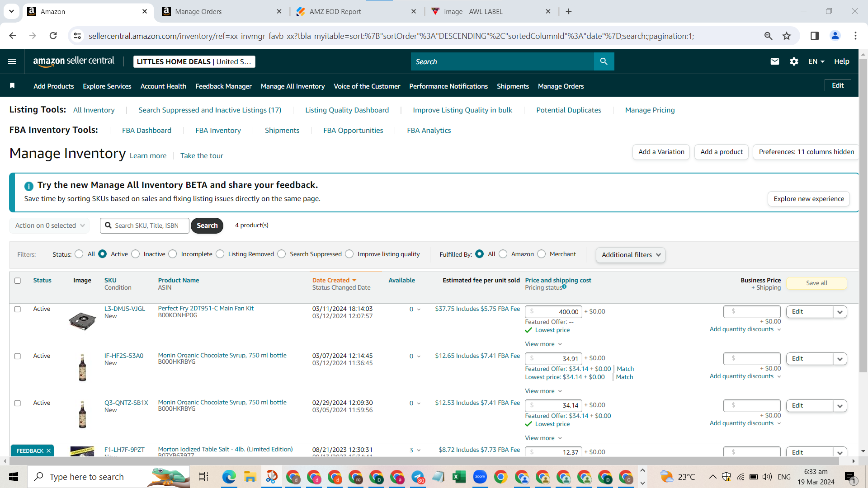Open Zoom from the taskbar
The height and width of the screenshot is (488, 868).
click(480, 477)
